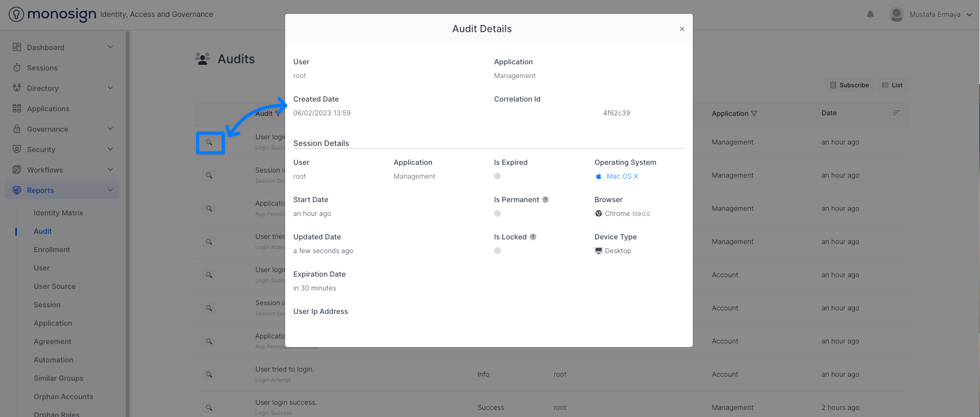
Task: Click the Mac OS X link
Action: click(622, 176)
